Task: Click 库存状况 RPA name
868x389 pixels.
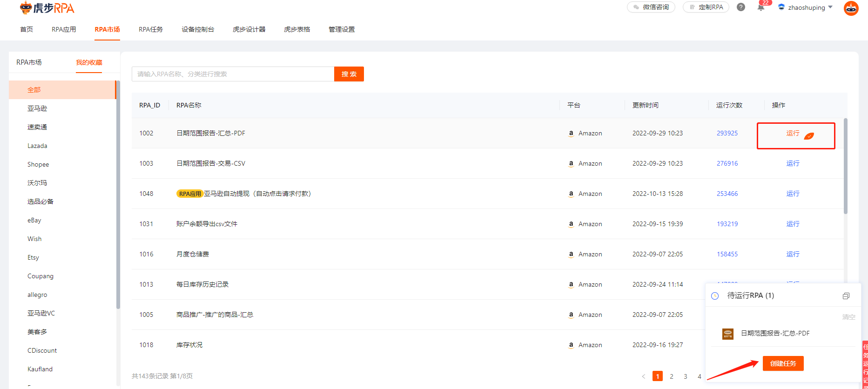Action: click(189, 345)
